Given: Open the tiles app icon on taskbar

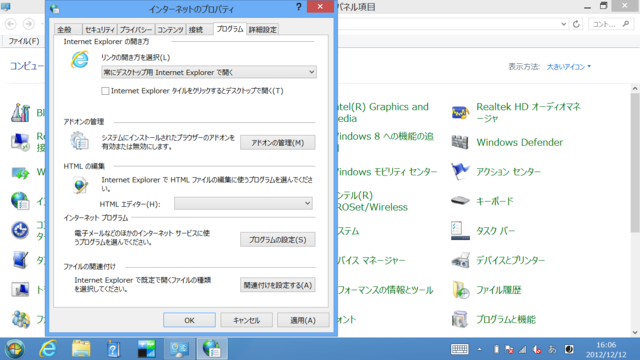Looking at the screenshot, I should tap(146, 349).
